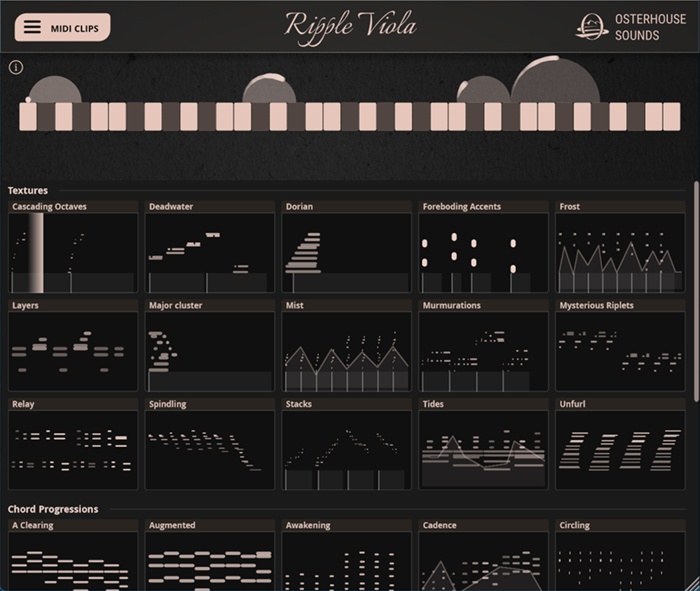The image size is (700, 591).
Task: Click the leftmost piano key
Action: (x=28, y=116)
